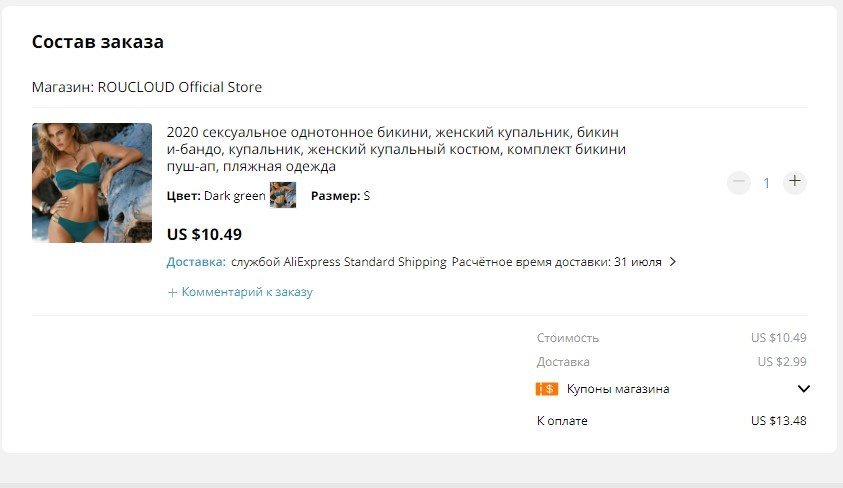Open the bikini product thumbnail image
Image resolution: width=843 pixels, height=488 pixels.
pyautogui.click(x=92, y=183)
